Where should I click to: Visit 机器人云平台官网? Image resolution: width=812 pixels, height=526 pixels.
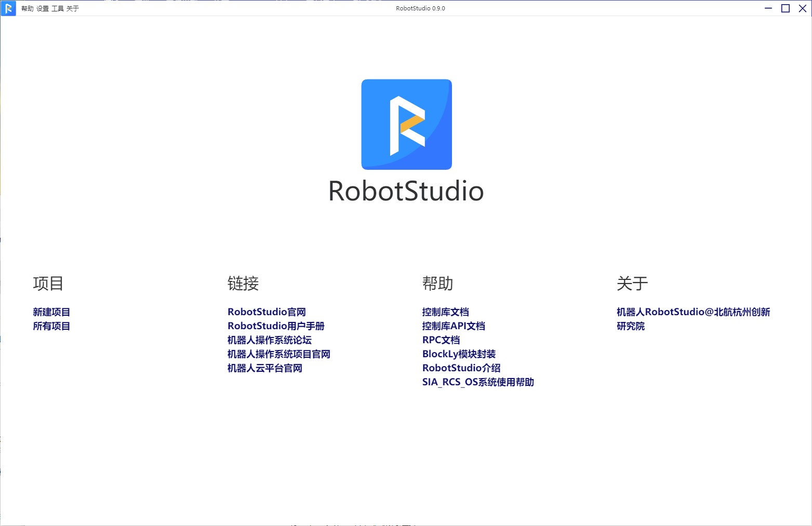(265, 368)
